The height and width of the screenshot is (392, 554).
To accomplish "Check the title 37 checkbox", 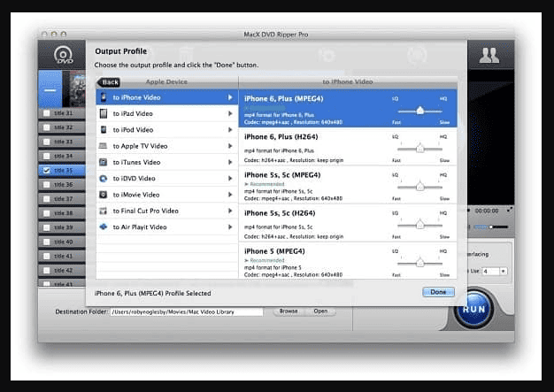I will click(46, 199).
